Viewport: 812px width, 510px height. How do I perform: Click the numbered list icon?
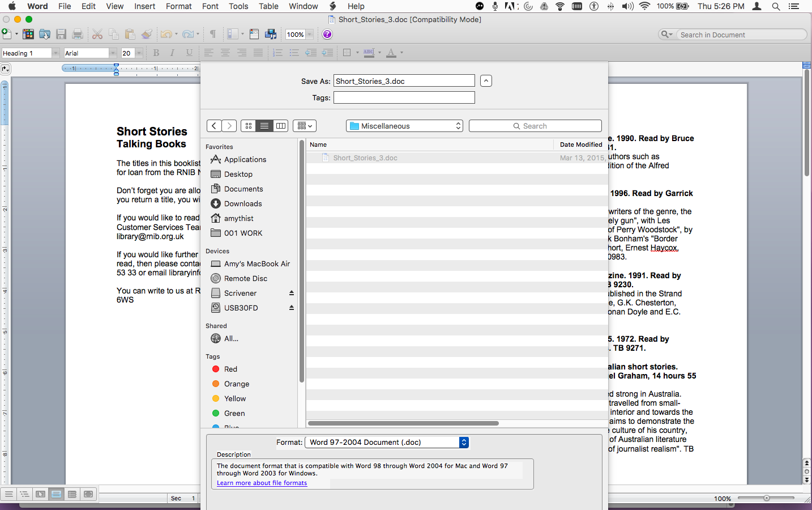point(277,53)
